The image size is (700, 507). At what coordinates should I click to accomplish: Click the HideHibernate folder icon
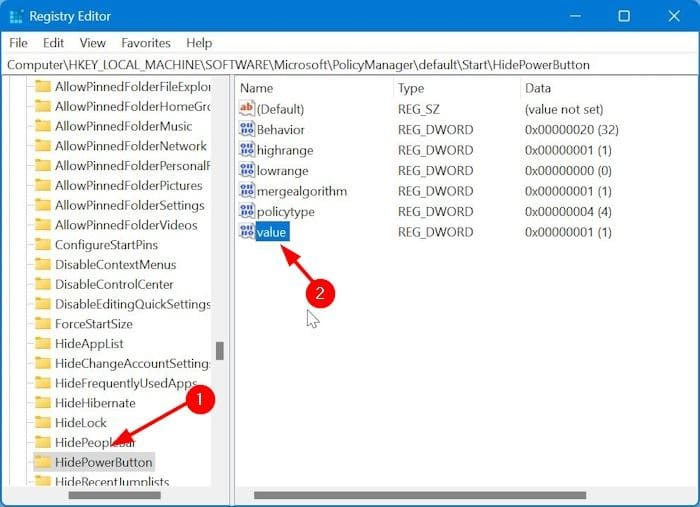click(43, 403)
